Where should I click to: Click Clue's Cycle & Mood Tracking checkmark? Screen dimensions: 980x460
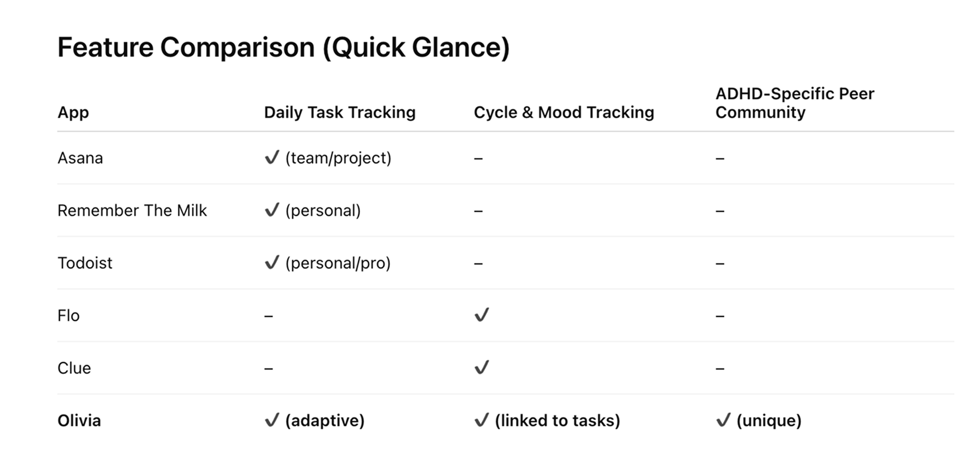(481, 368)
